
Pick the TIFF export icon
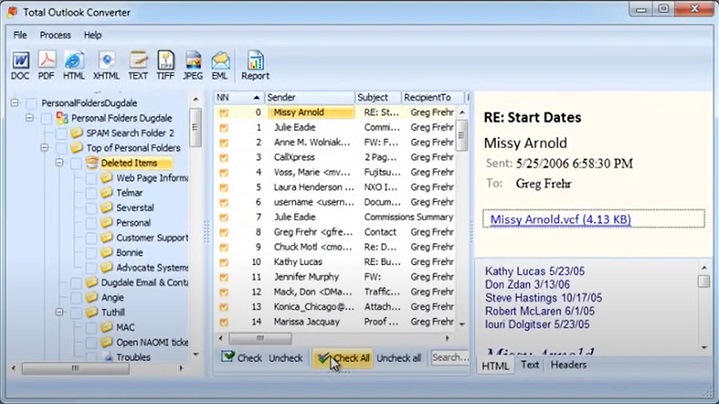pyautogui.click(x=166, y=63)
